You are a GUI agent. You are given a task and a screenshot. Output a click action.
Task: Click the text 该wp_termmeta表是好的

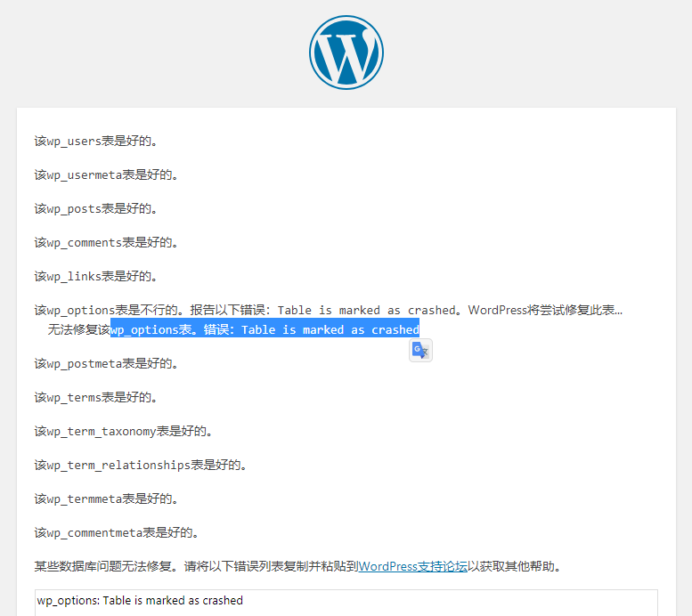click(106, 498)
